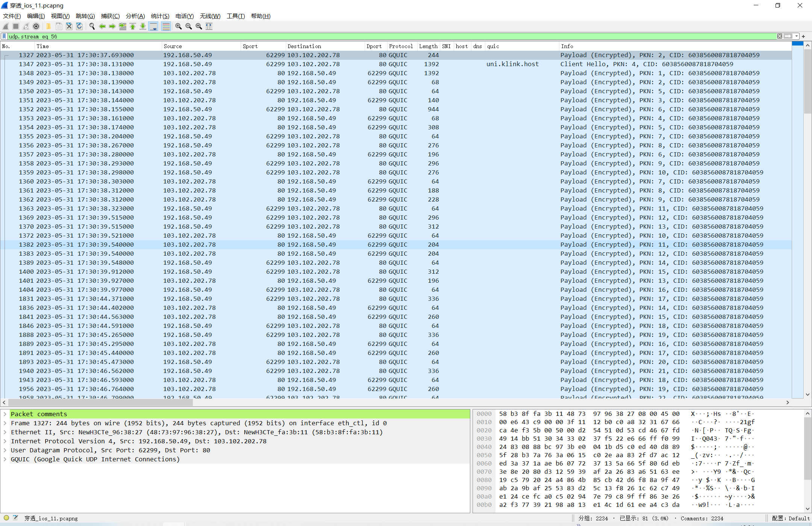Viewport: 812px width, 526px height.
Task: Toggle packet list colorization button
Action: point(166,26)
